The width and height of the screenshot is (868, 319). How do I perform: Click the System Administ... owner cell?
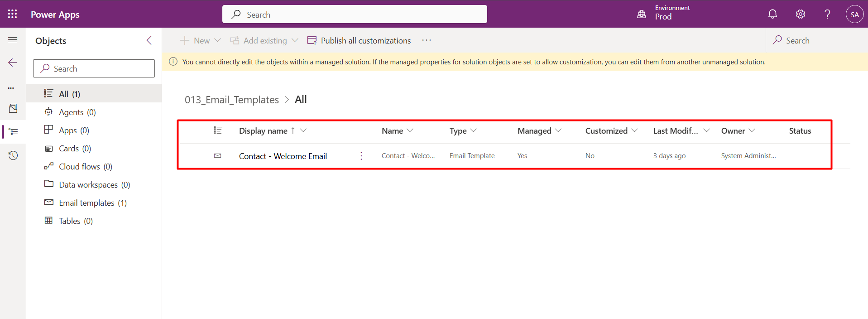click(748, 155)
